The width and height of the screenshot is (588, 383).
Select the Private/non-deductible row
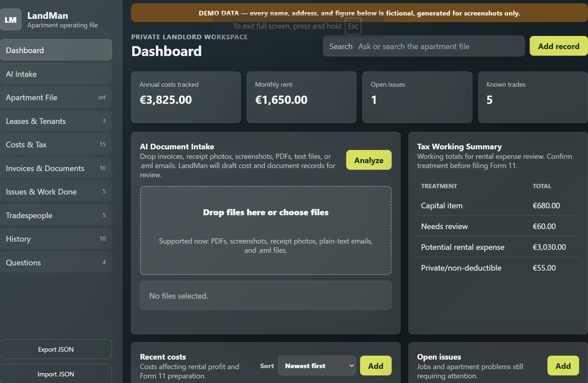(x=498, y=268)
